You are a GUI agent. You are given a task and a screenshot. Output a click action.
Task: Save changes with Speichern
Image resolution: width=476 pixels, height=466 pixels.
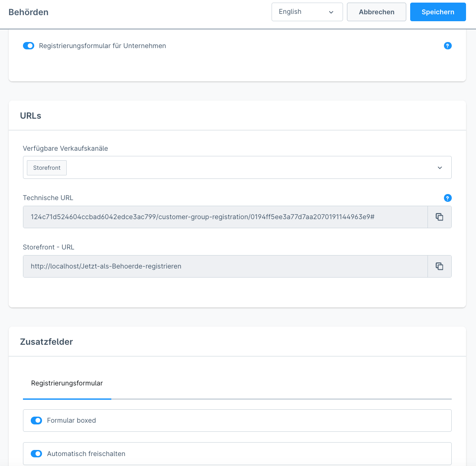pyautogui.click(x=438, y=12)
